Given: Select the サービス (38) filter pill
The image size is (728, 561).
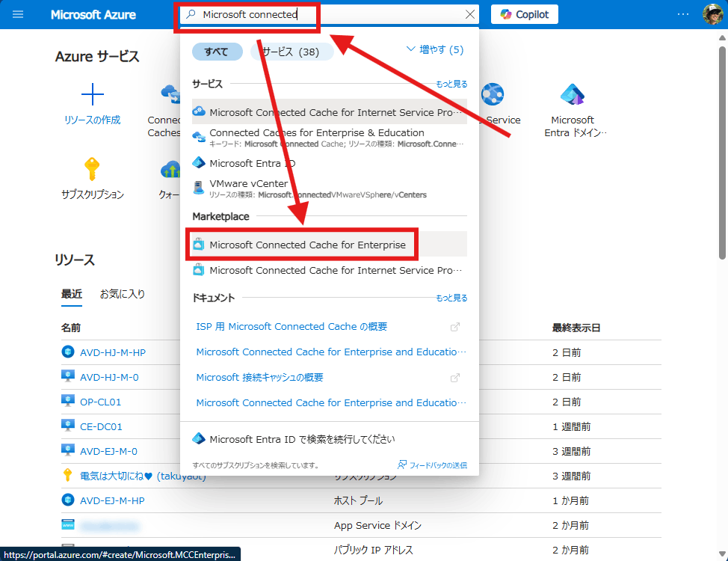Looking at the screenshot, I should click(291, 52).
